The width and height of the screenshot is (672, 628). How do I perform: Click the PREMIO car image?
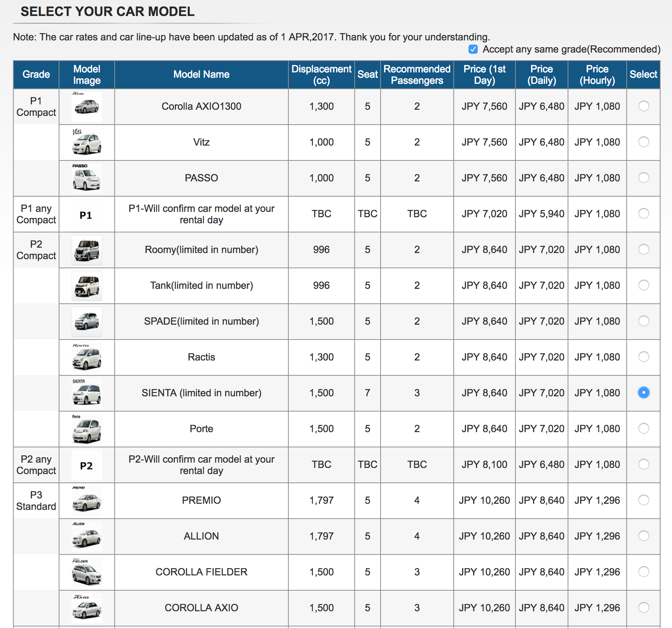(87, 500)
